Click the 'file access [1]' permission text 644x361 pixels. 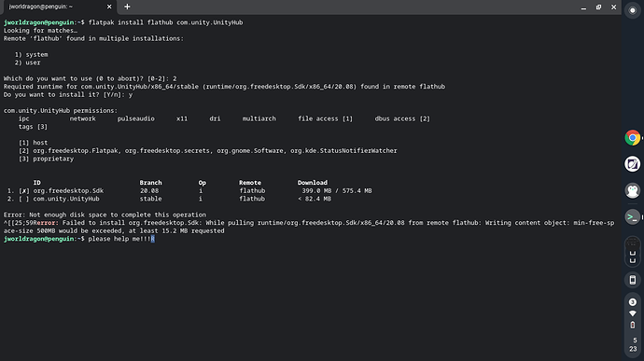pos(326,118)
